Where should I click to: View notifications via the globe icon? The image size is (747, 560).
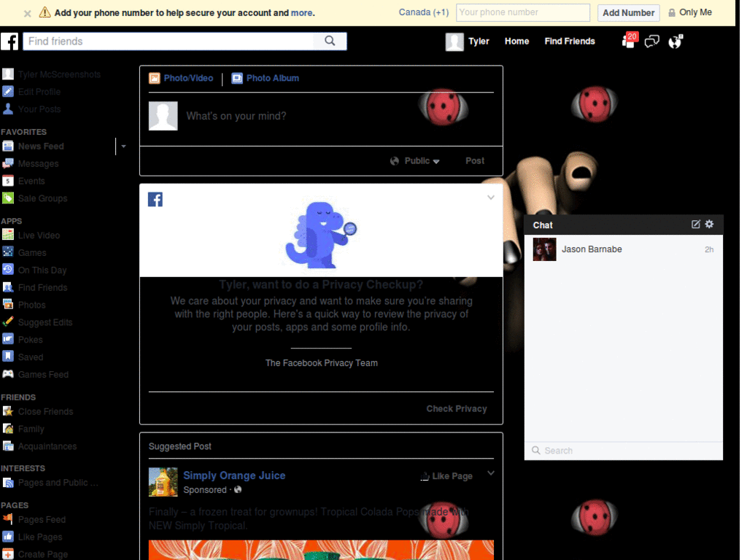675,42
